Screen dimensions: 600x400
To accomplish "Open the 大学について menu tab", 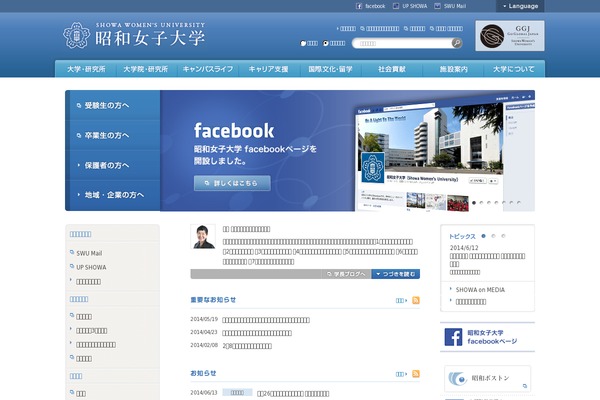I will click(x=514, y=69).
